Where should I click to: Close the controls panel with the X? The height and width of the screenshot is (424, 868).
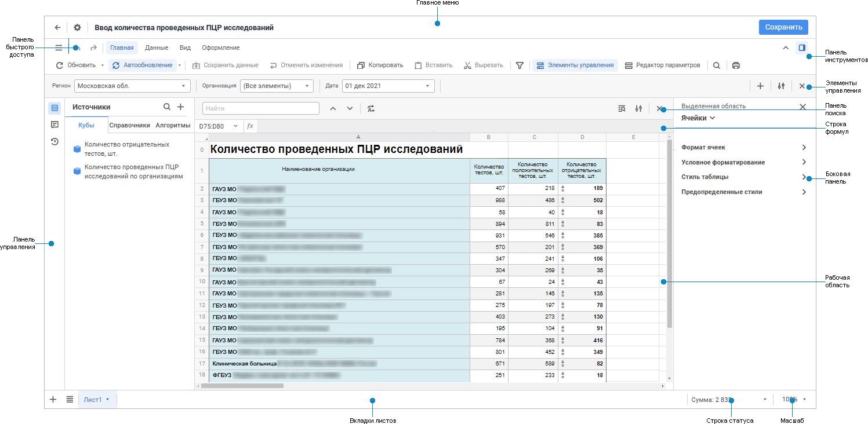tap(802, 86)
